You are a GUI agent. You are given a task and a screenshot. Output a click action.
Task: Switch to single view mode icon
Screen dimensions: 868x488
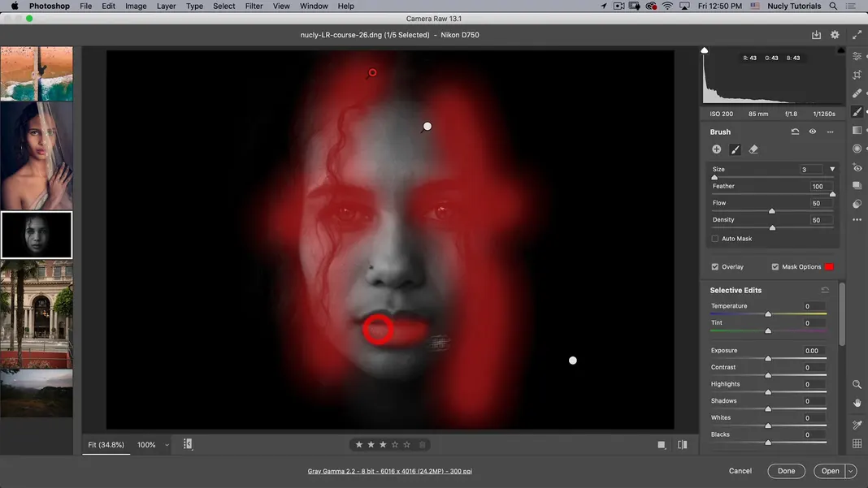tap(662, 445)
